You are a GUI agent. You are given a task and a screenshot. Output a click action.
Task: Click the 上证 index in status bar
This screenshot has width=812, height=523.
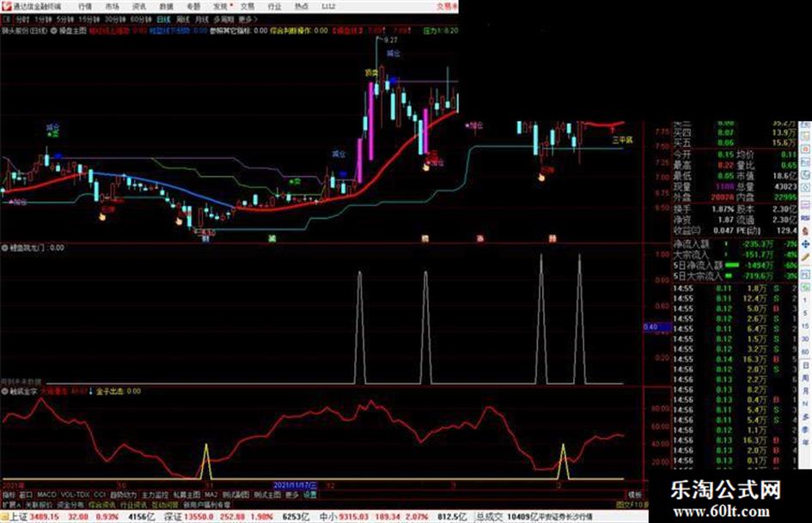click(x=19, y=517)
